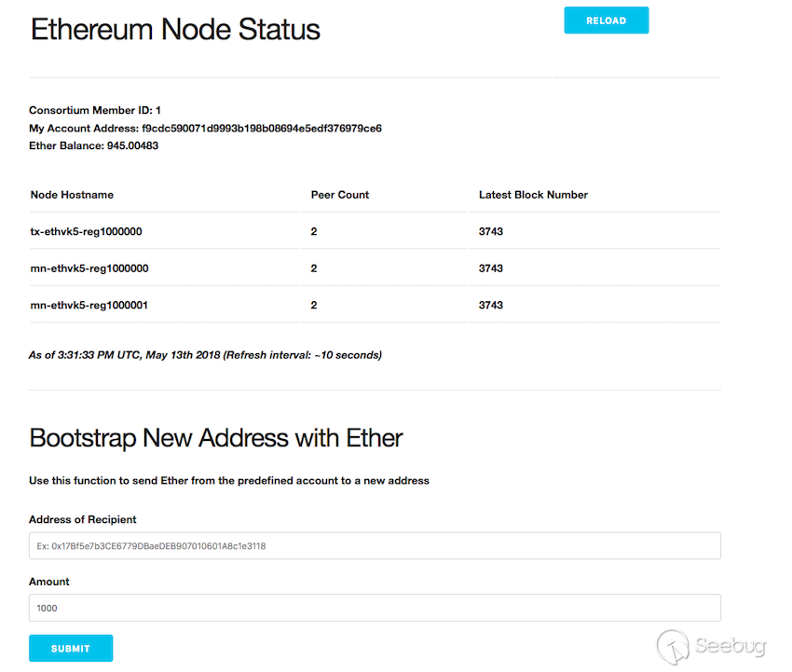The image size is (792, 672).
Task: Click the My Account Address value
Action: pyautogui.click(x=262, y=128)
